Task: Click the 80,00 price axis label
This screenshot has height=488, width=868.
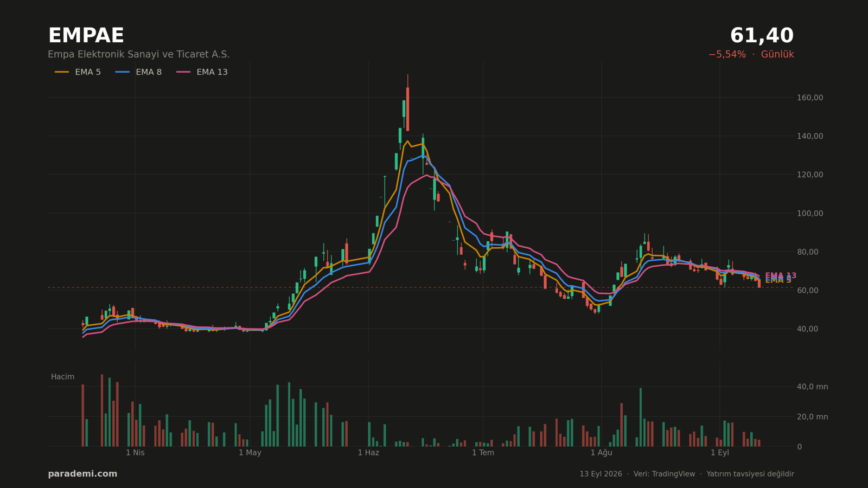Action: [x=807, y=252]
